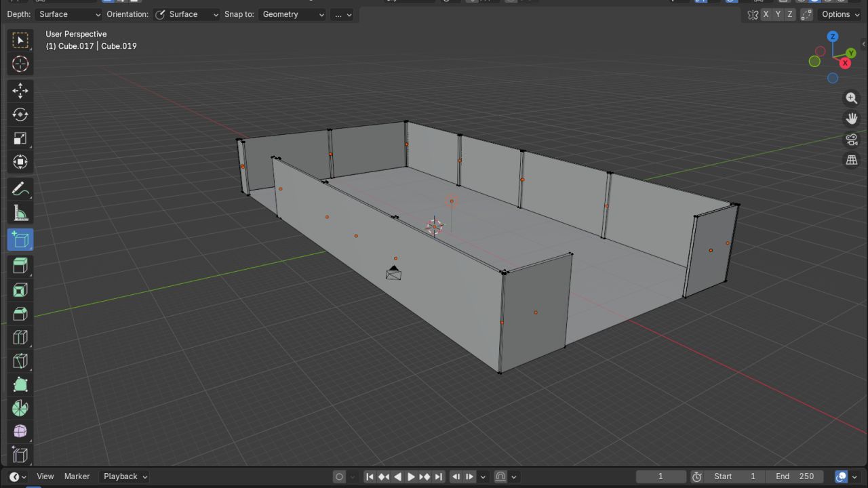This screenshot has width=868, height=488.
Task: Enable auto keying record button
Action: click(340, 476)
